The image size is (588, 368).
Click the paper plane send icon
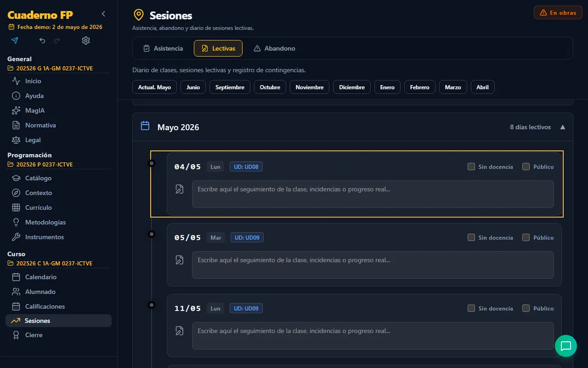[15, 40]
